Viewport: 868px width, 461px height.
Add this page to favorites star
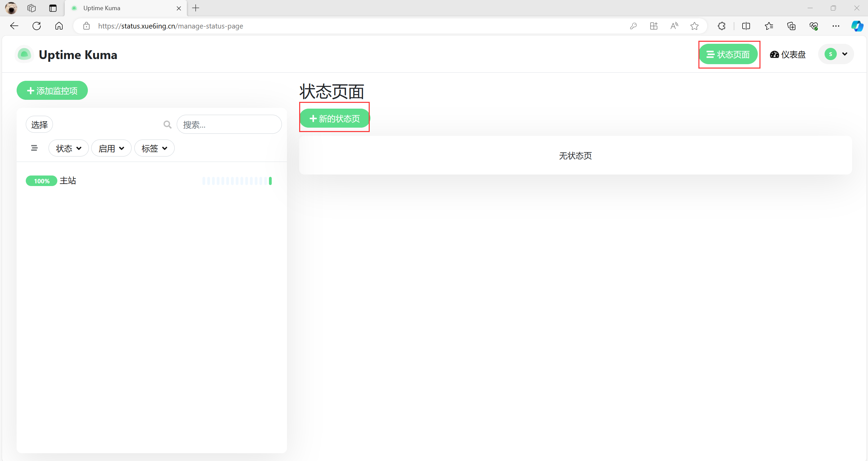click(x=694, y=26)
